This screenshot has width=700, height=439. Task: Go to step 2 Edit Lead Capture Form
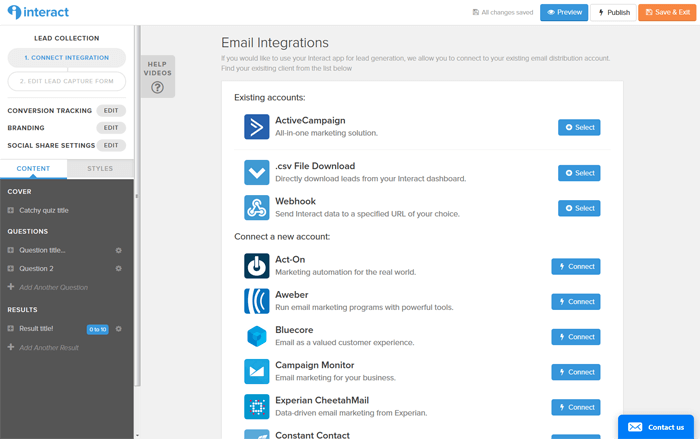[x=67, y=81]
